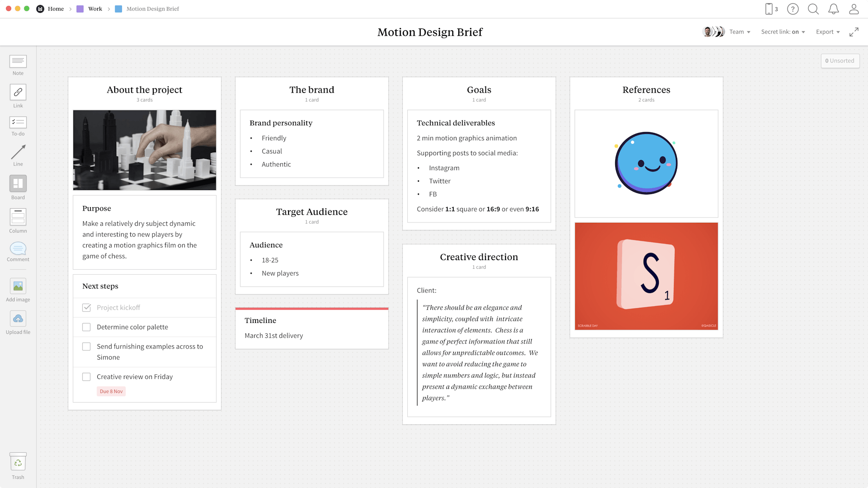Viewport: 868px width, 488px height.
Task: Go to Home via the breadcrumb
Action: click(x=56, y=8)
